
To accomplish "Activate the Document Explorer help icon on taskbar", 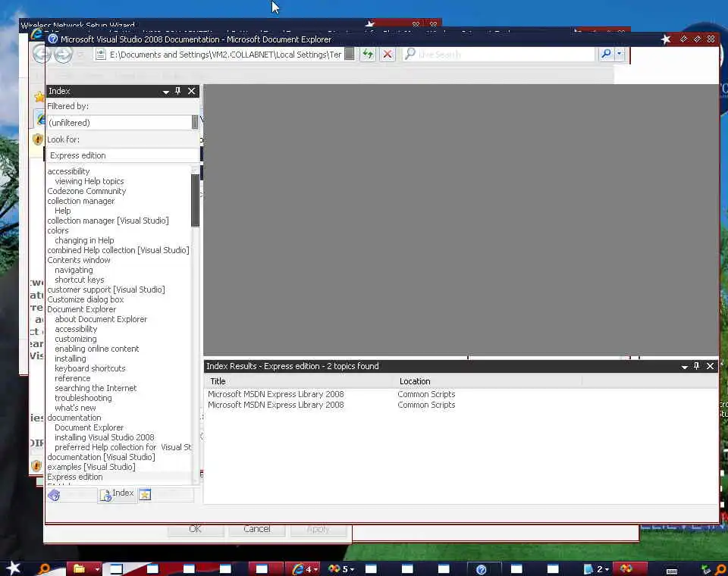I will pyautogui.click(x=482, y=569).
